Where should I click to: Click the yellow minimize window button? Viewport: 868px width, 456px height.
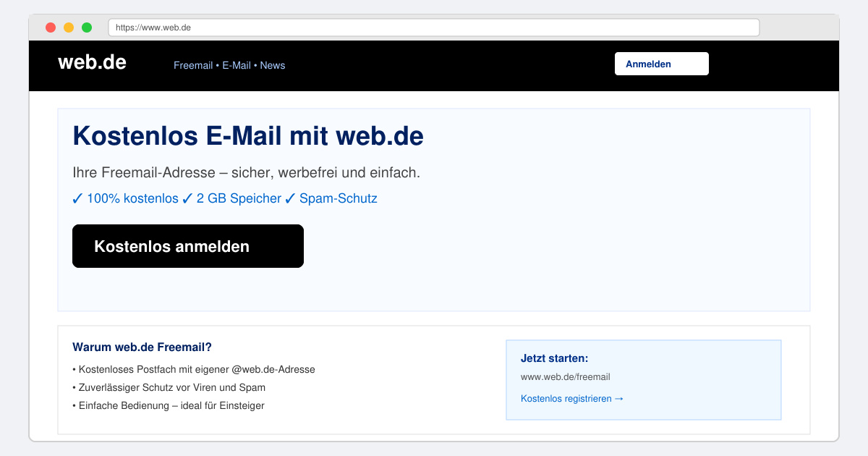point(69,28)
